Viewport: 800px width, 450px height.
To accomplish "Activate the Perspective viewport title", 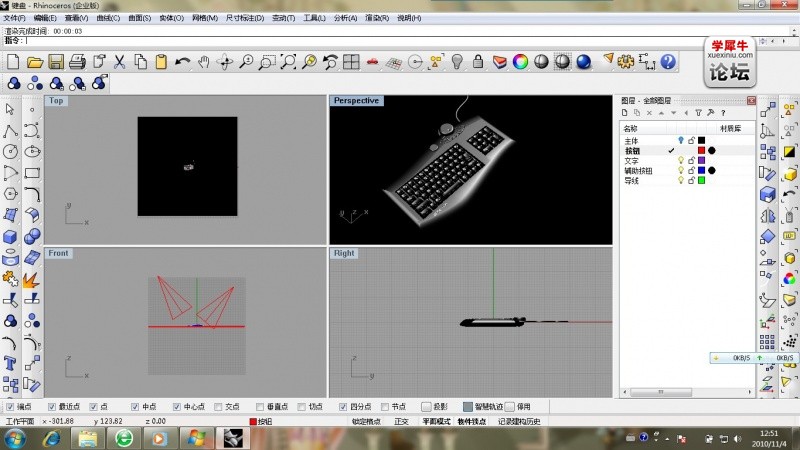I will (356, 101).
